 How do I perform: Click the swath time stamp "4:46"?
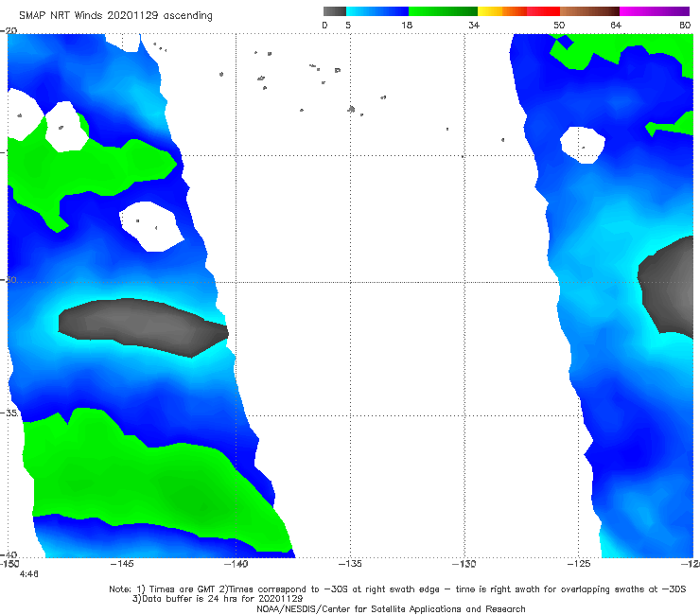click(29, 574)
